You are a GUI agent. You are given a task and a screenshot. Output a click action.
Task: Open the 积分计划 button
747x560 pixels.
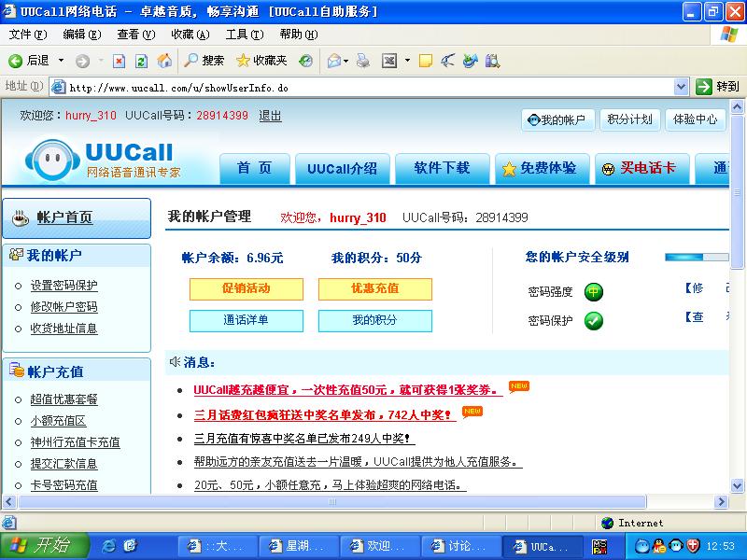tap(629, 119)
